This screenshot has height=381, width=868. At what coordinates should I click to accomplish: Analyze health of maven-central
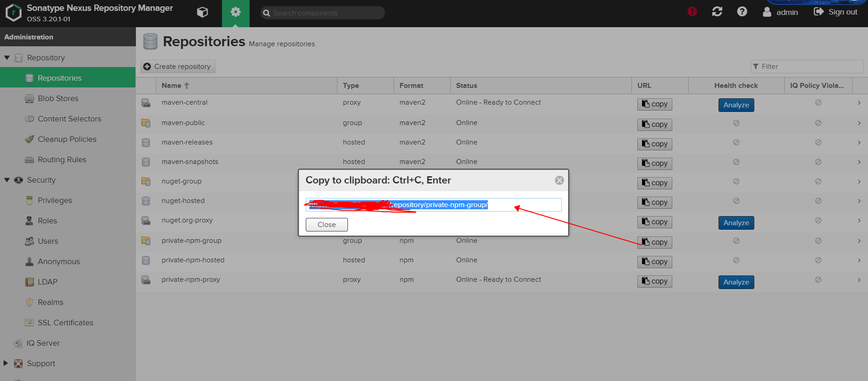(x=736, y=105)
